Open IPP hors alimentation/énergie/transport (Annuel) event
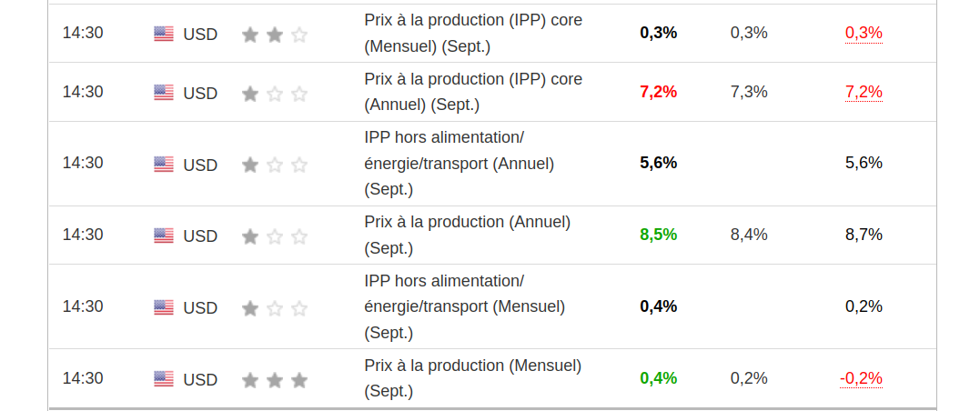Image resolution: width=980 pixels, height=411 pixels. [x=459, y=164]
